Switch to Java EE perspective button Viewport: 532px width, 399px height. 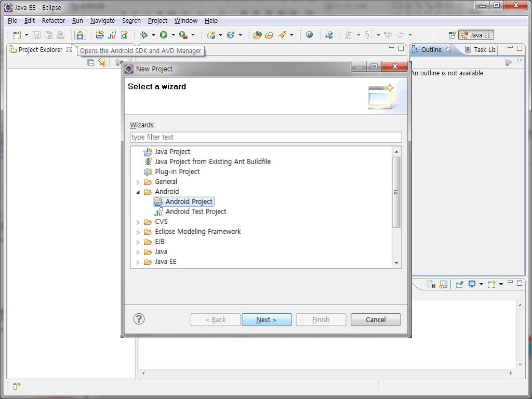(476, 35)
